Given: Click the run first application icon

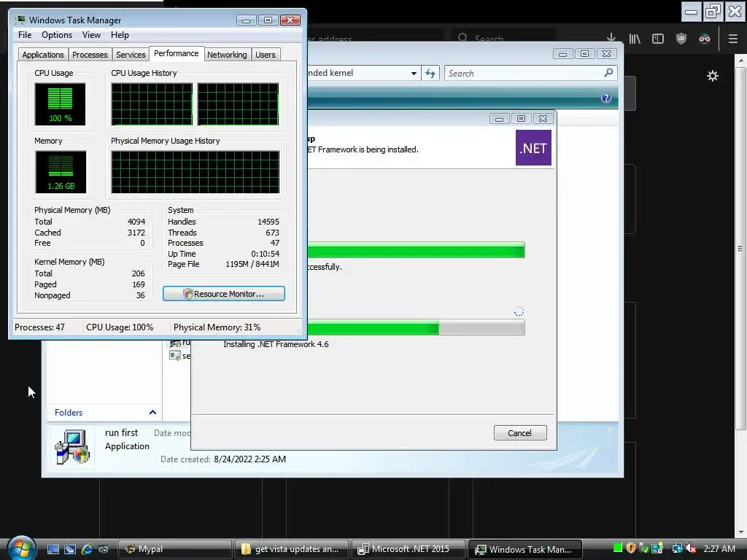Looking at the screenshot, I should pos(72,447).
